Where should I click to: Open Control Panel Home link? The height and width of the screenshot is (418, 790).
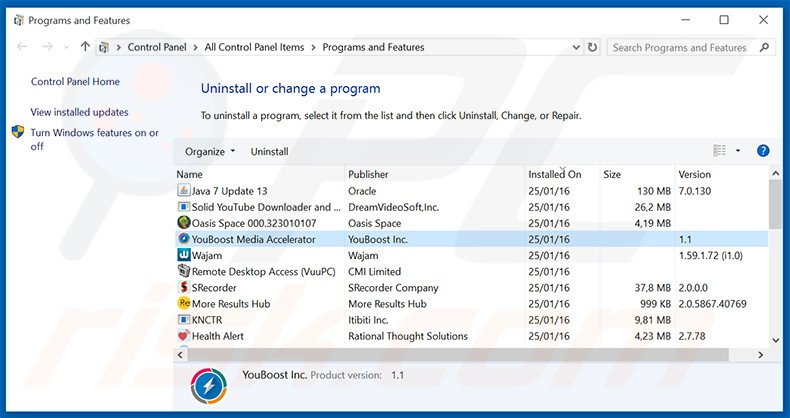point(75,82)
